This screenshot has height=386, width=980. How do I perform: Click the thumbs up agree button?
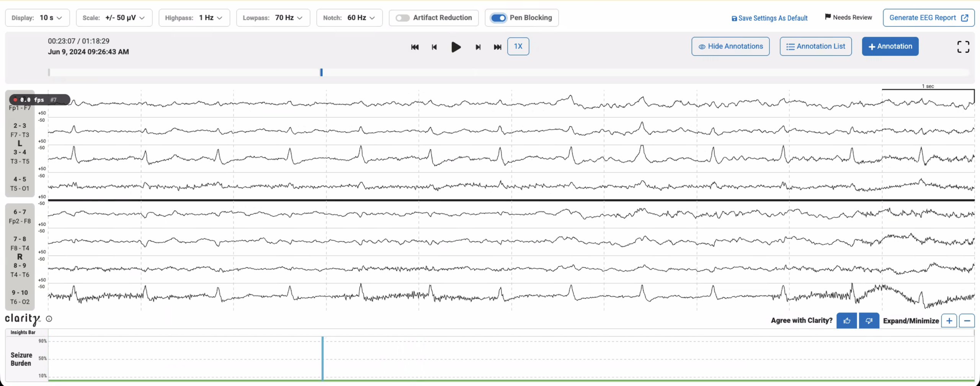[x=846, y=321]
